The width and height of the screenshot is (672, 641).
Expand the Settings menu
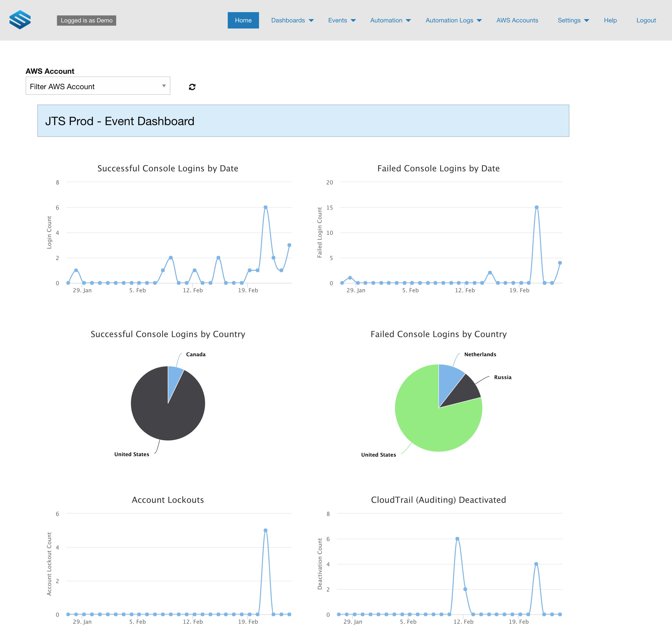click(x=573, y=21)
